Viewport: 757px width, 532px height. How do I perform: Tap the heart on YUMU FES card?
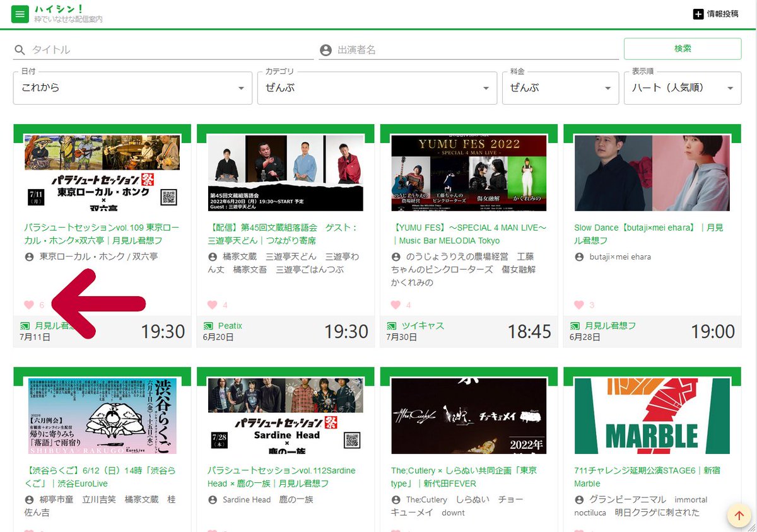coord(396,305)
